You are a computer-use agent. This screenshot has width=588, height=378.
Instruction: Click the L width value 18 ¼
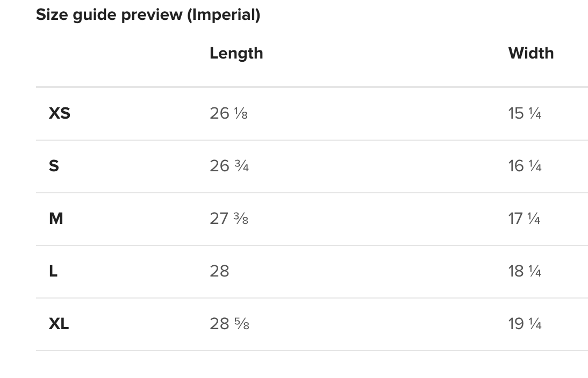click(525, 271)
